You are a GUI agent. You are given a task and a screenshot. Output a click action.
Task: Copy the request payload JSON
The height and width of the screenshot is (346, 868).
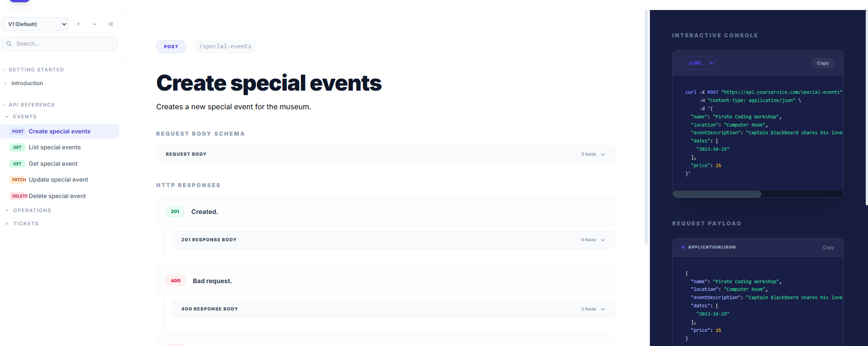pos(828,247)
